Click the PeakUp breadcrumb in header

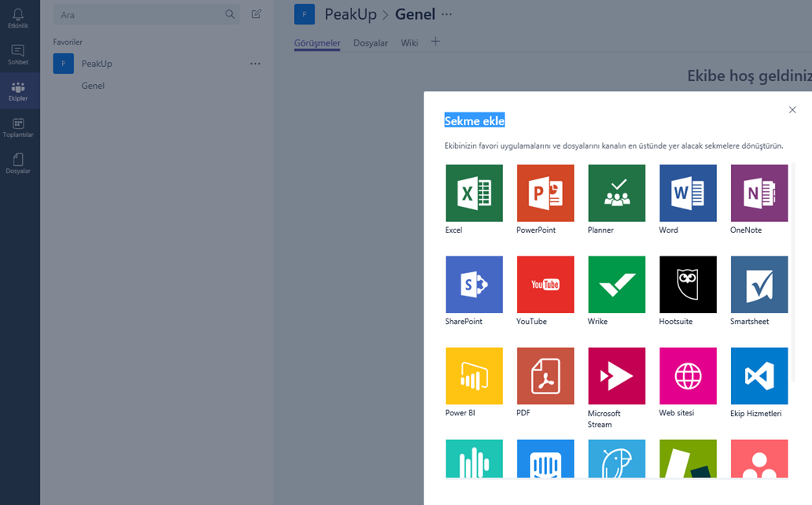click(x=351, y=14)
